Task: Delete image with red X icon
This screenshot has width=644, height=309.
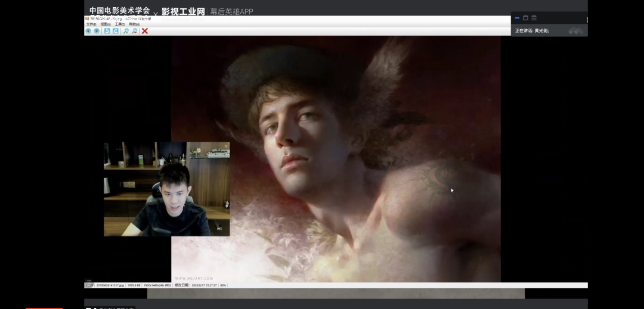Action: pos(145,31)
